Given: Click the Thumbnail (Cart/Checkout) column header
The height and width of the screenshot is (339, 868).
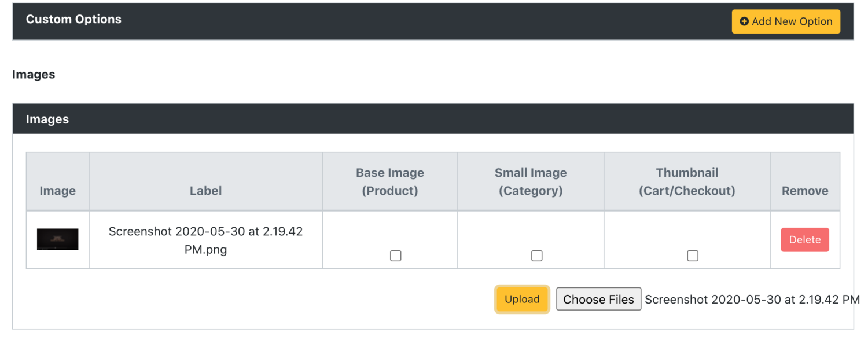Looking at the screenshot, I should [687, 181].
